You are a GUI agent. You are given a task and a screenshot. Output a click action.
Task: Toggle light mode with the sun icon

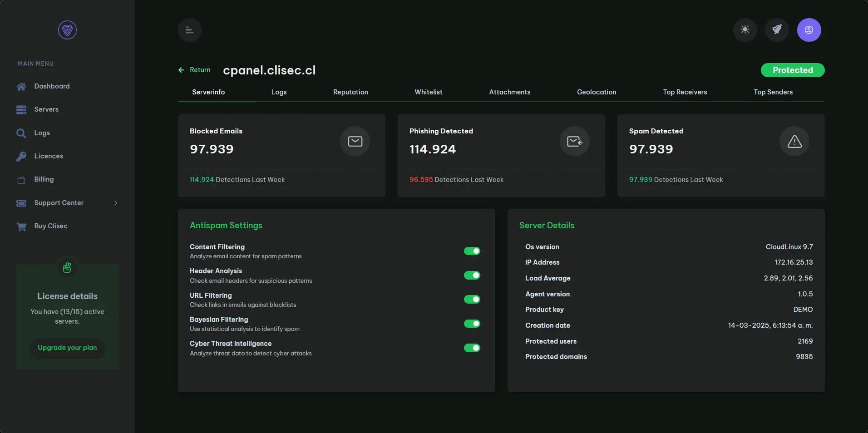pos(744,30)
